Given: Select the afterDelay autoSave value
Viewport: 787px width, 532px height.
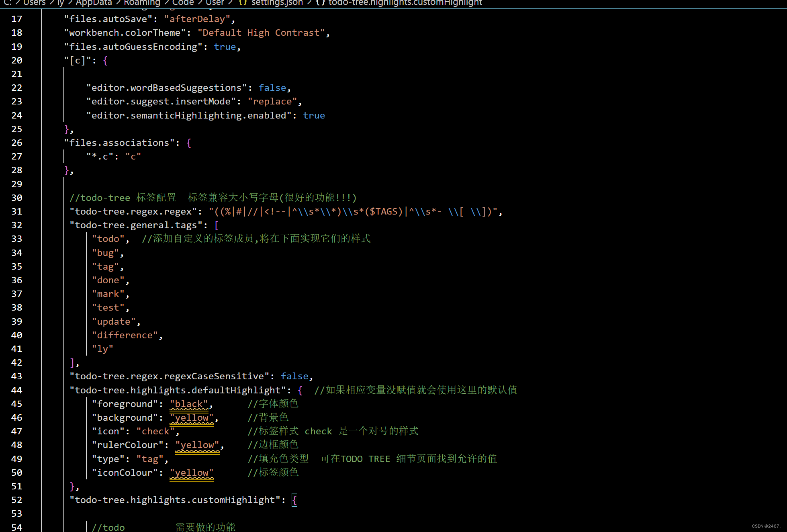Looking at the screenshot, I should point(196,18).
